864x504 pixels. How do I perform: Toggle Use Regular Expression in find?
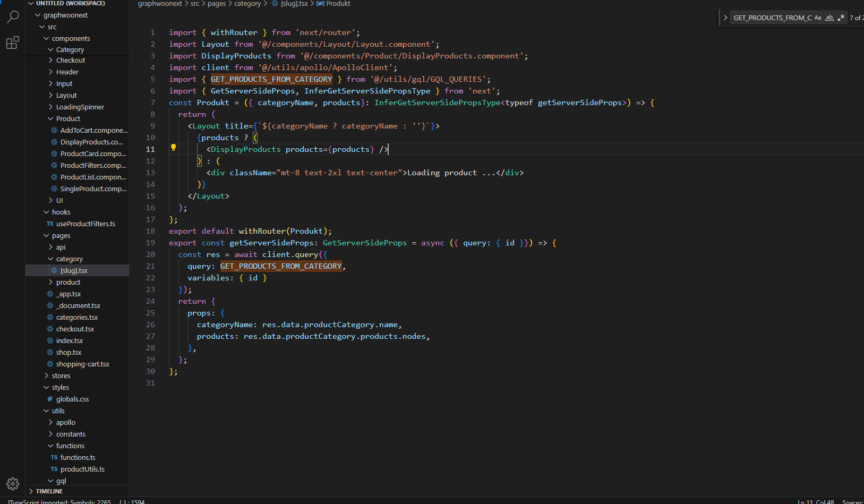click(x=841, y=18)
